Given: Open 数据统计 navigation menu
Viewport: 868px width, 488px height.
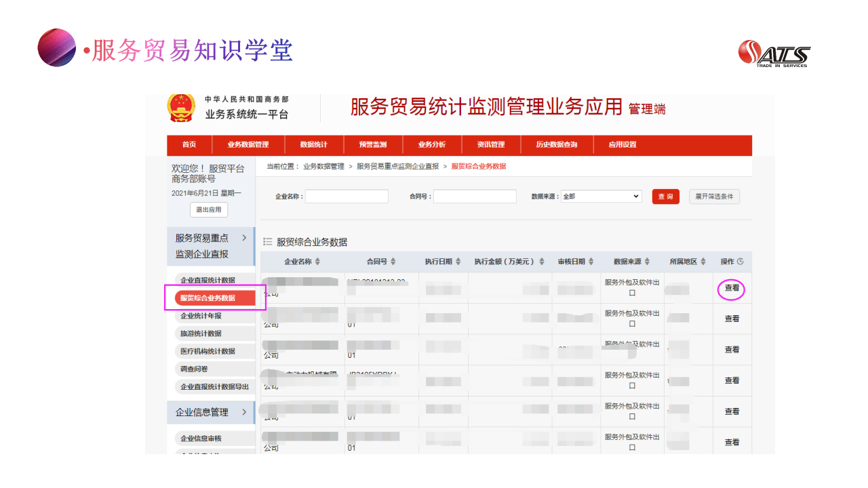Looking at the screenshot, I should [x=313, y=145].
